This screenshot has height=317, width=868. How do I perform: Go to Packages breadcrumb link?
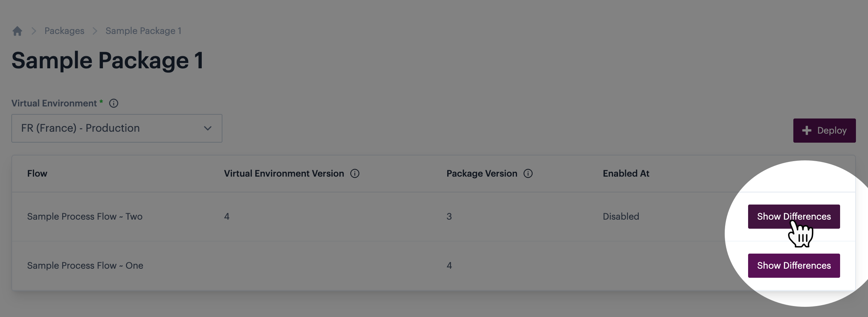(64, 31)
